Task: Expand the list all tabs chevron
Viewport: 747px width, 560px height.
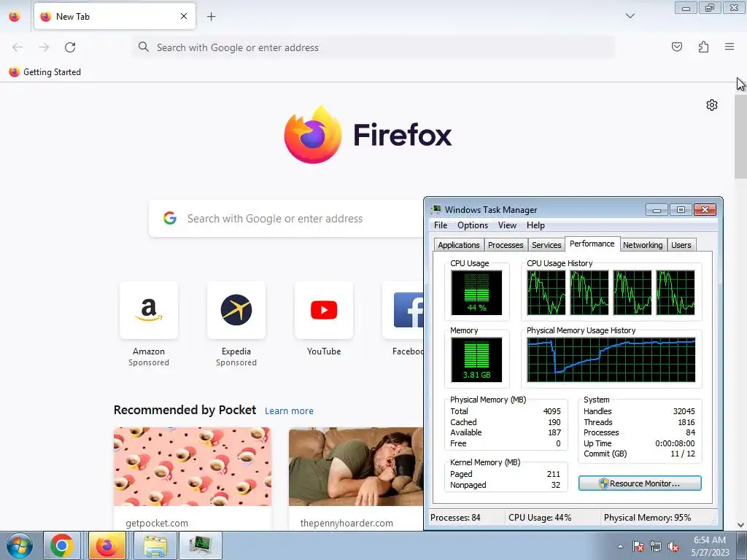Action: [x=630, y=16]
